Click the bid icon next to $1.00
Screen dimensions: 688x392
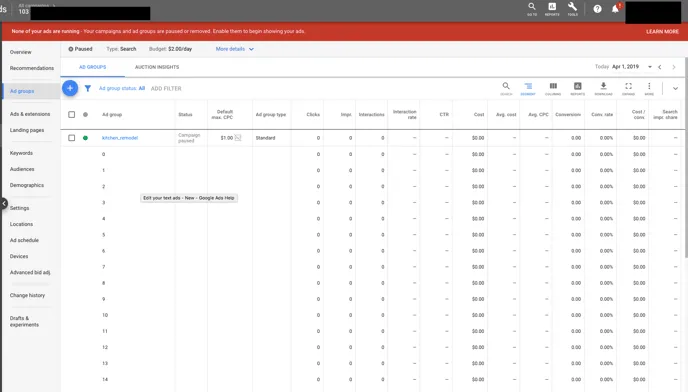pos(238,138)
